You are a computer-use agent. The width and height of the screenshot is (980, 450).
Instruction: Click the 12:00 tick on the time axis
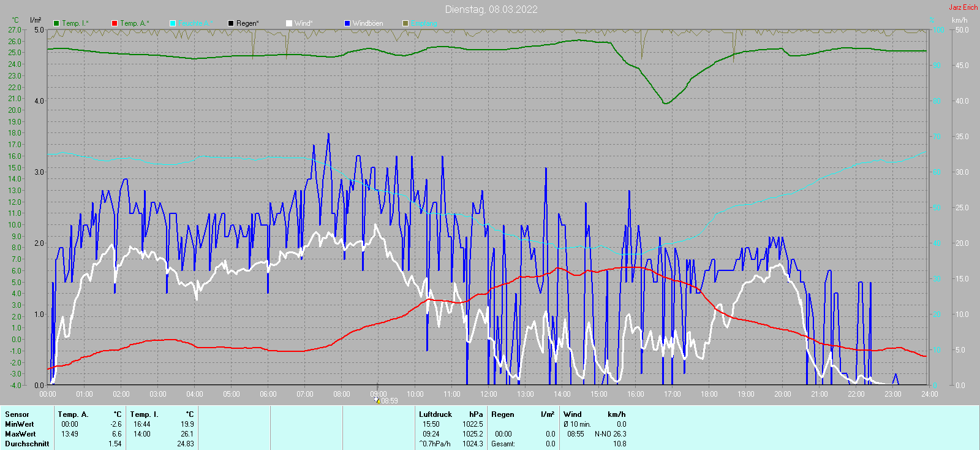(x=489, y=394)
